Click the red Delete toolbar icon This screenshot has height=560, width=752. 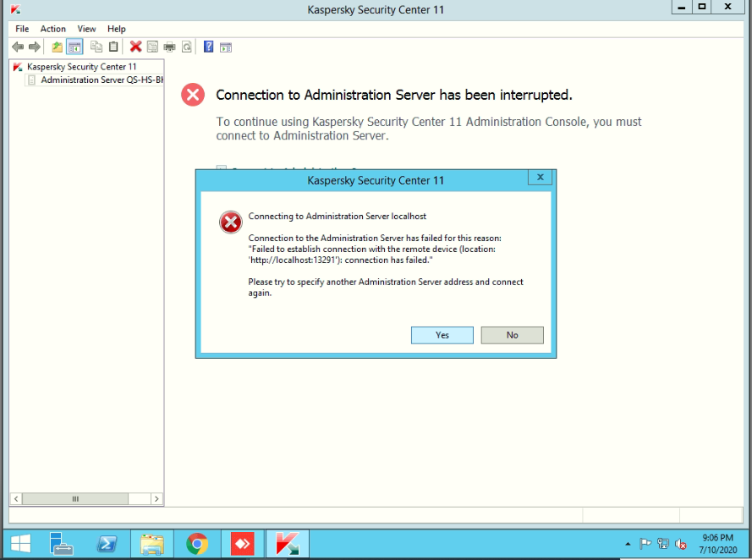[x=135, y=47]
